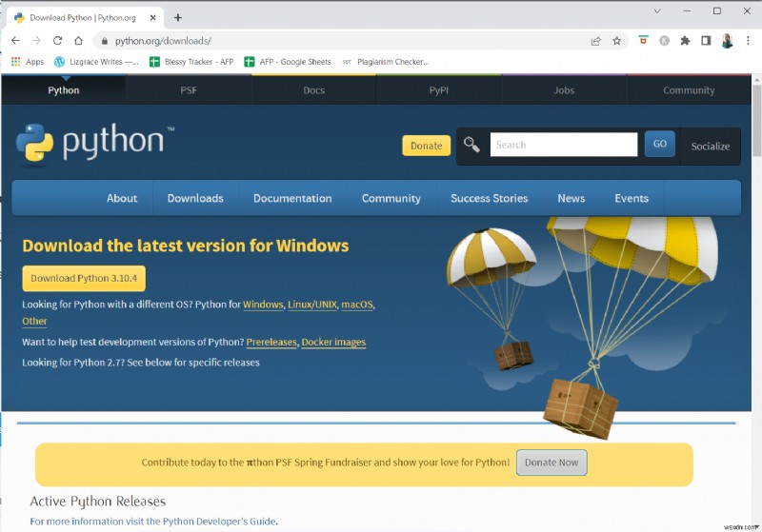Open the Lizgrace Writes bookmark

click(96, 62)
